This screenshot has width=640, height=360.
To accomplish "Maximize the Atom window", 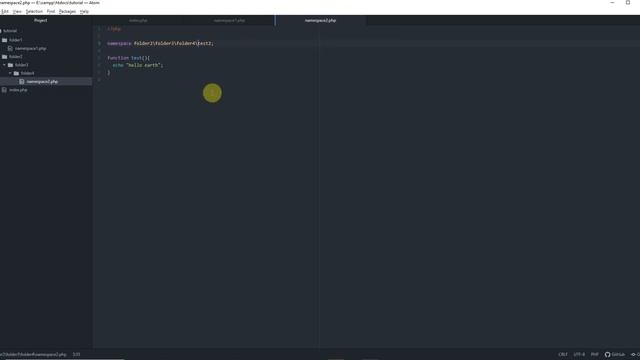I will [x=628, y=3].
